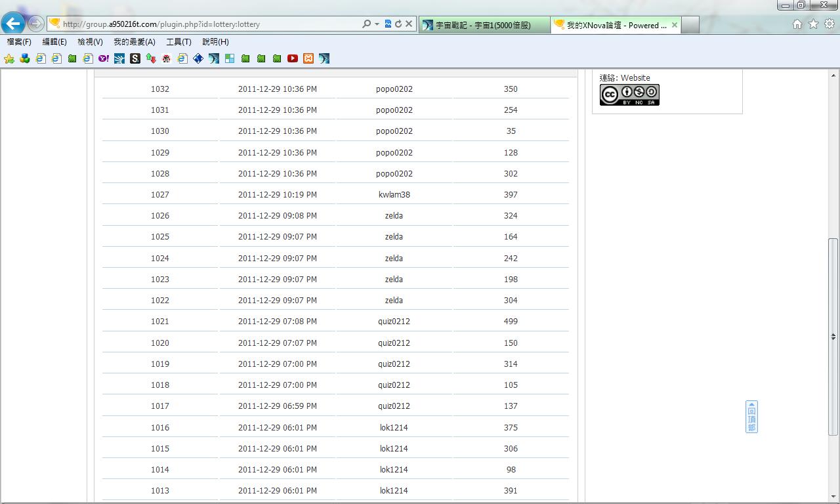Viewport: 840px width, 504px height.
Task: Open a new blank tab
Action: click(x=690, y=25)
